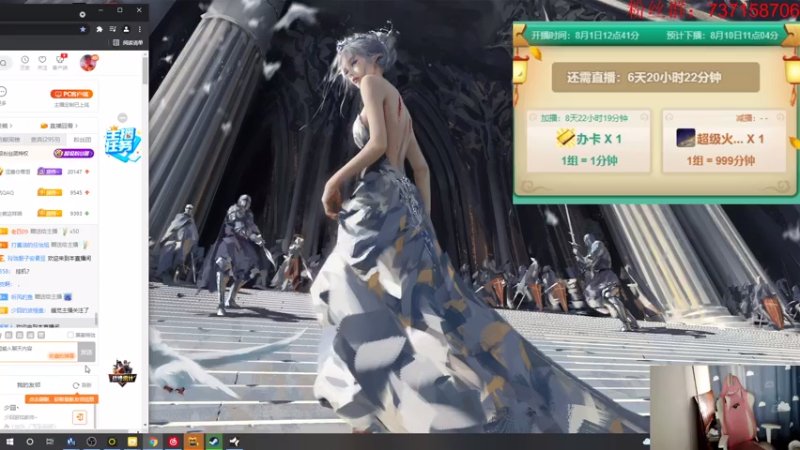Open NetEase Cloud Music taskbar icon
This screenshot has height=450, width=800.
[x=173, y=442]
